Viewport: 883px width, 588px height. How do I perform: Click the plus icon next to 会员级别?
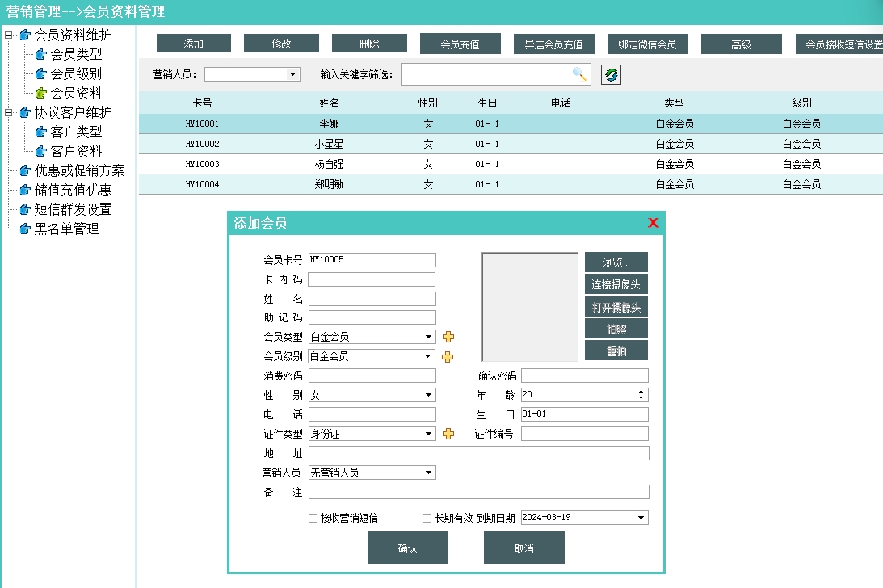point(448,356)
